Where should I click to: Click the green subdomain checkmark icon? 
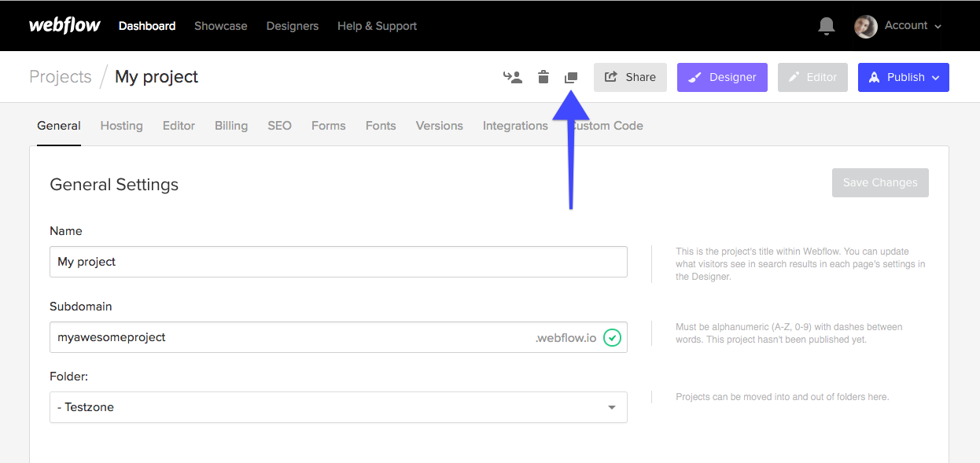[x=612, y=337]
